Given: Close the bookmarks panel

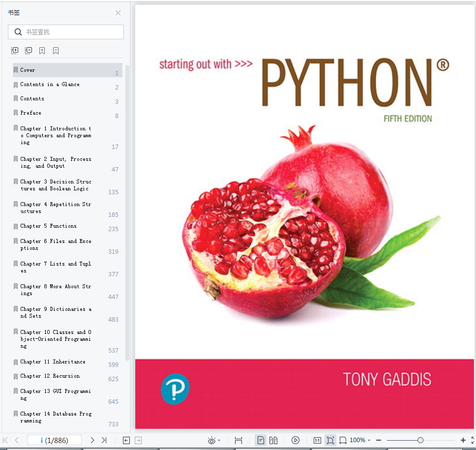Looking at the screenshot, I should coord(118,13).
